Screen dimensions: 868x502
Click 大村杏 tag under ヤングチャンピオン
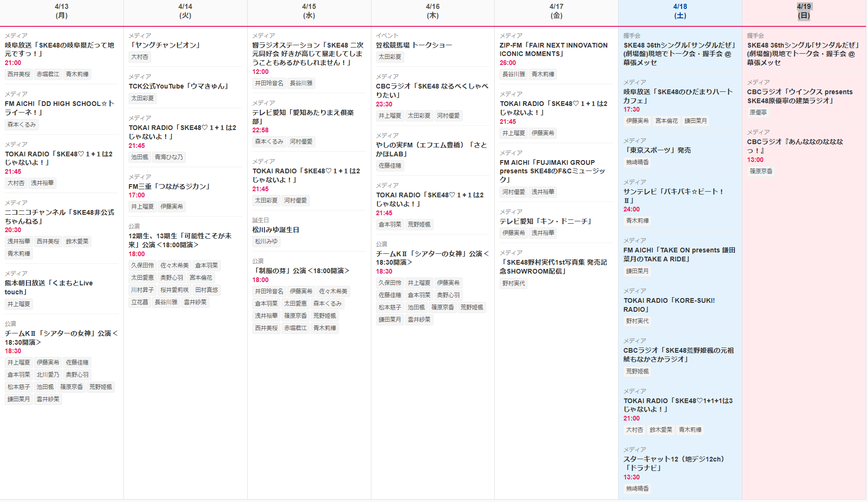coord(140,57)
